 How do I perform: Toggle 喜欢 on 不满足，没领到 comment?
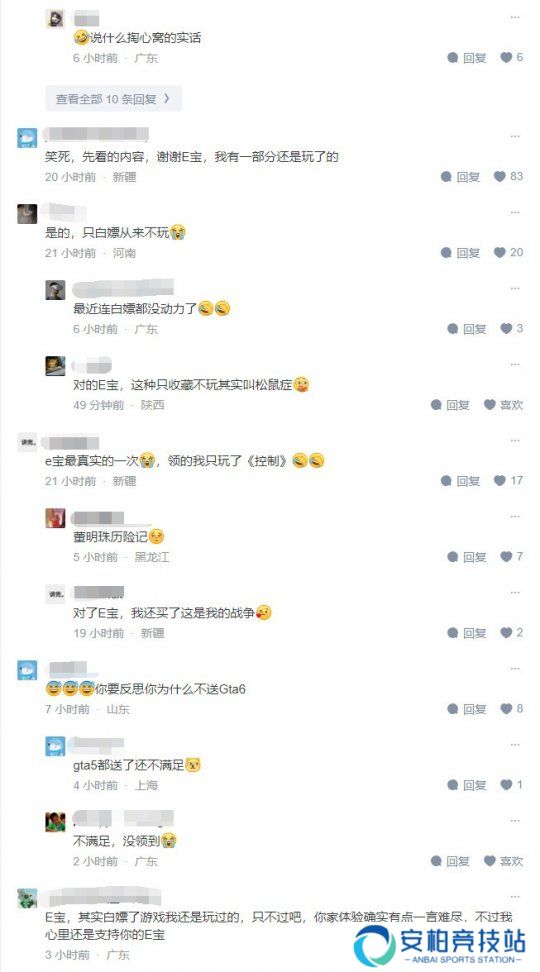pos(503,861)
